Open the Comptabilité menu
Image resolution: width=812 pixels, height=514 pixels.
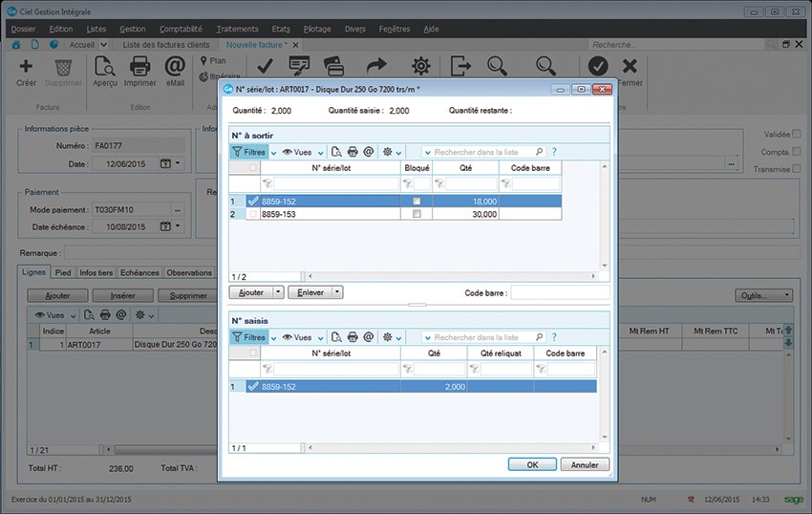click(181, 29)
